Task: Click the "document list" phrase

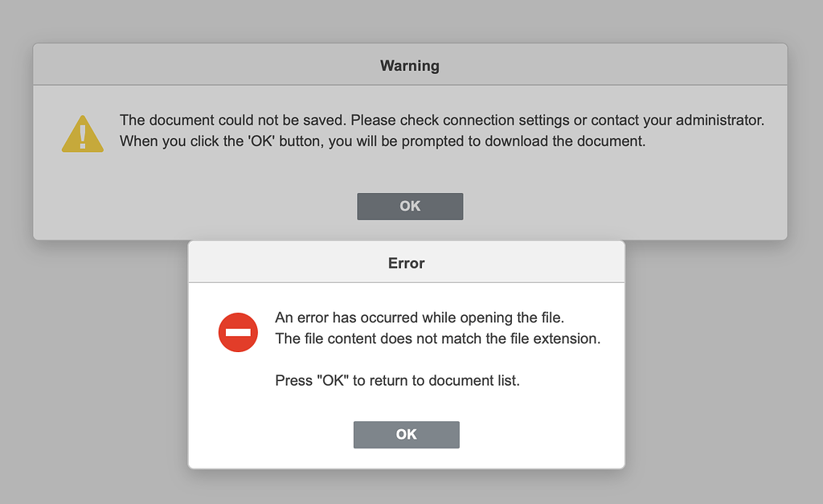Action: [x=473, y=380]
